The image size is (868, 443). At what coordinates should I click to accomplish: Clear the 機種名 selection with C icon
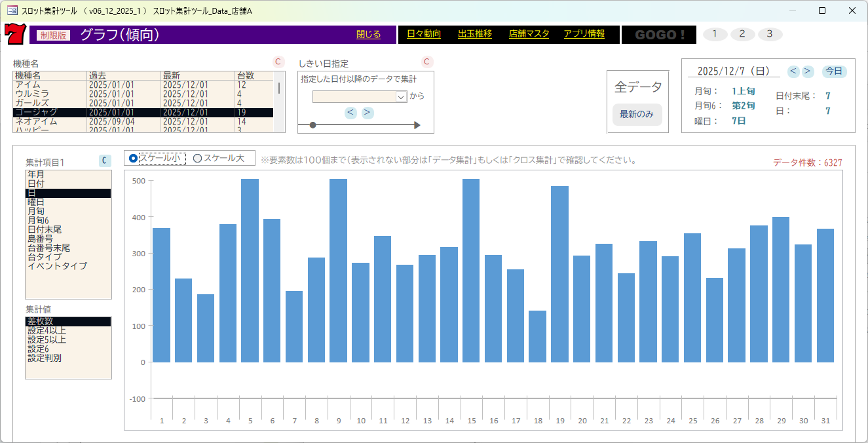[278, 62]
